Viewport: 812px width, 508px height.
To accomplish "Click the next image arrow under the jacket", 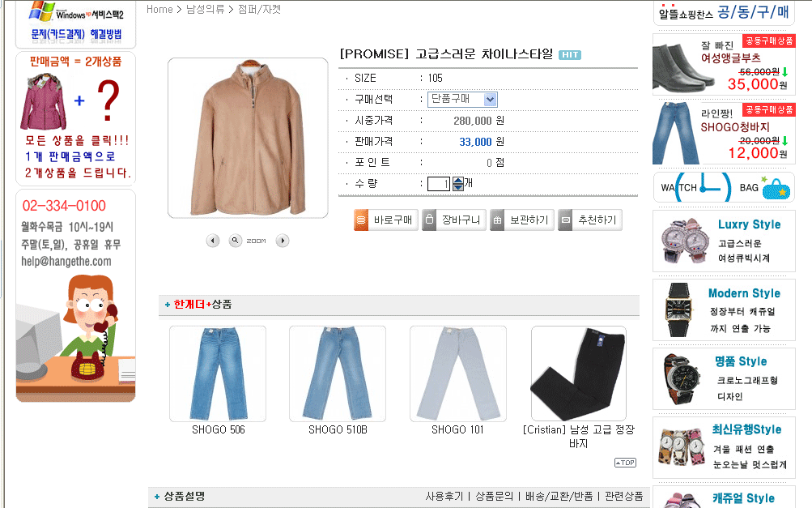I will click(x=283, y=241).
